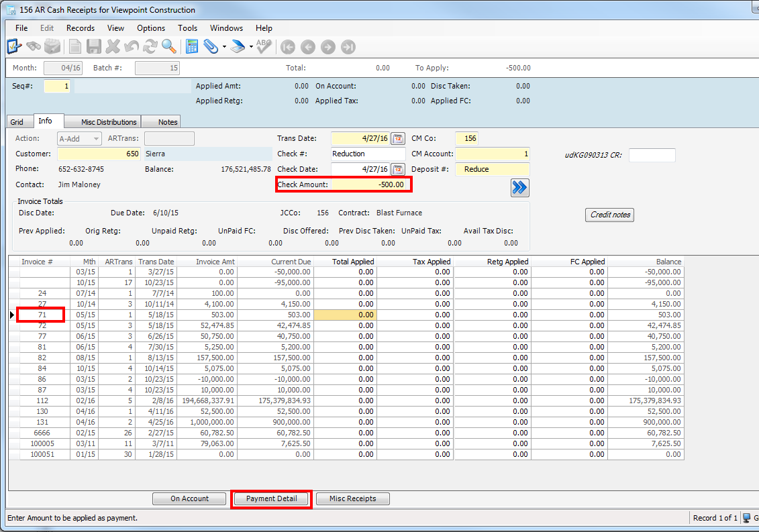Click the binoculars search icon
This screenshot has height=532, width=759.
point(34,46)
